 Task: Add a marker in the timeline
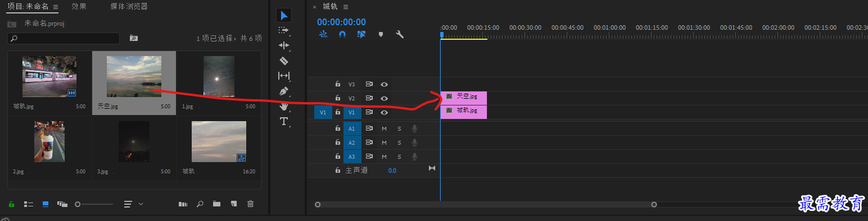381,34
